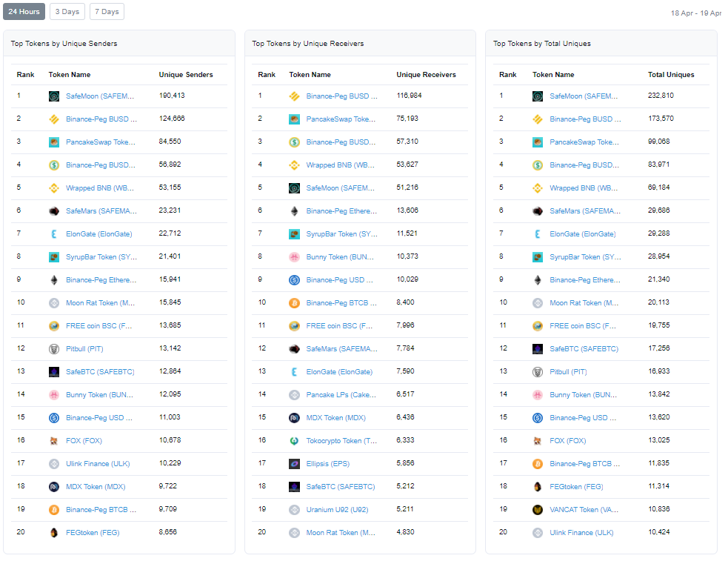The image size is (728, 564).
Task: Open SyrupBar Token link in Unique Receivers
Action: coord(342,234)
